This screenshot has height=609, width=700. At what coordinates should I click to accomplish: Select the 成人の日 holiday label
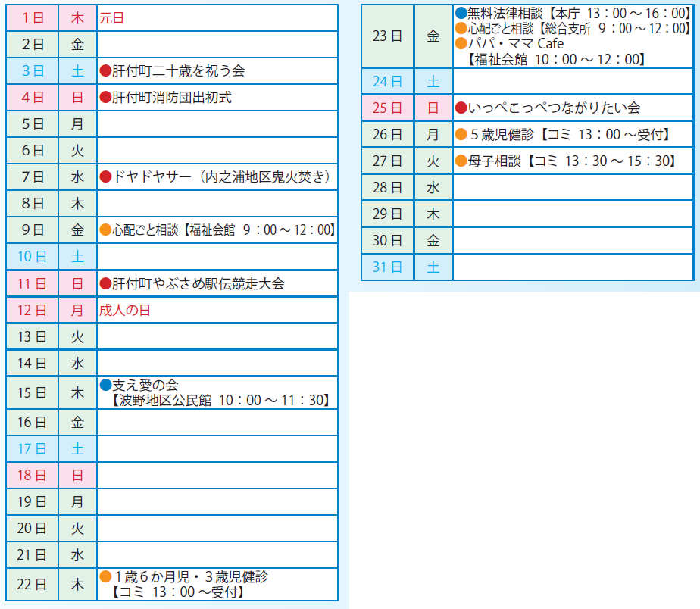point(124,311)
